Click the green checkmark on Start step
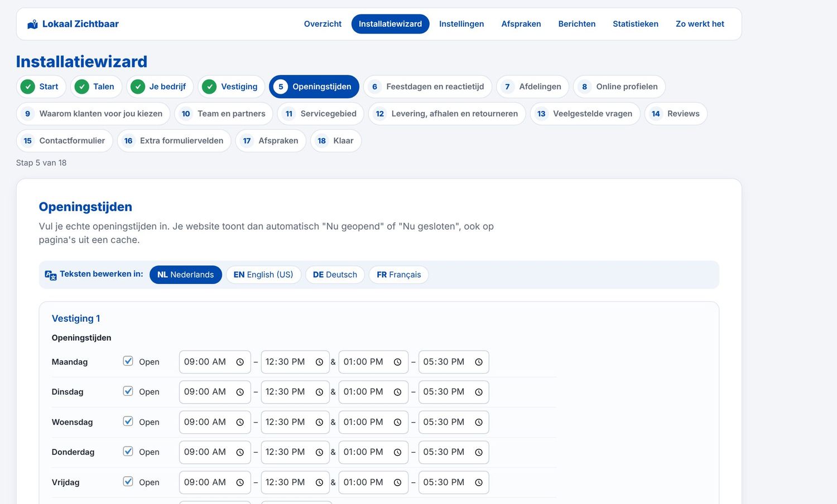Viewport: 837px width, 504px height. 27,86
